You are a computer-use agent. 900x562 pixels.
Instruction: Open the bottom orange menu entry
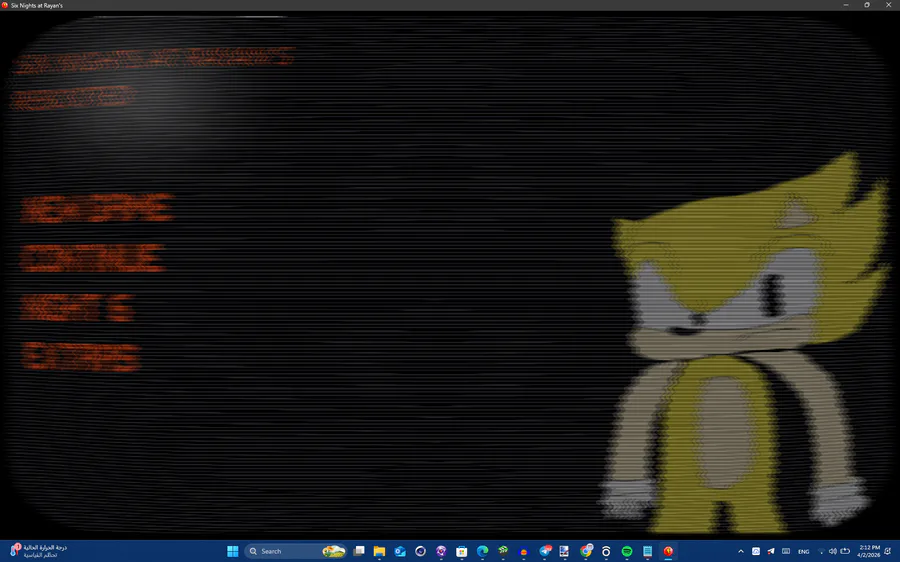[81, 356]
